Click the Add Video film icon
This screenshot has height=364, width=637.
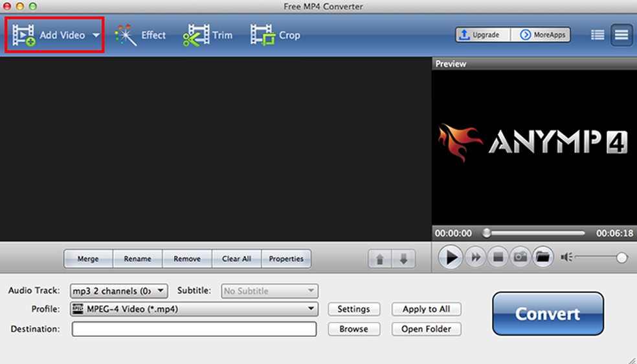click(23, 35)
